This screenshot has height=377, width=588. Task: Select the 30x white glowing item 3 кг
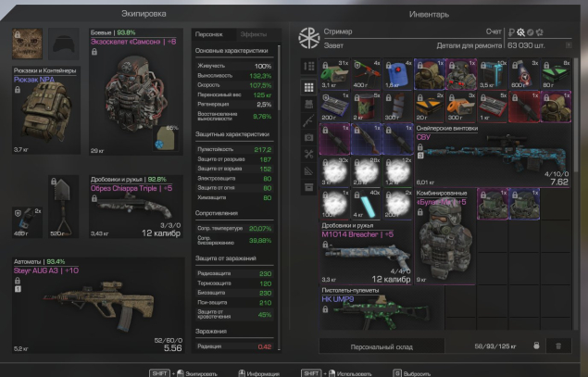coord(335,171)
